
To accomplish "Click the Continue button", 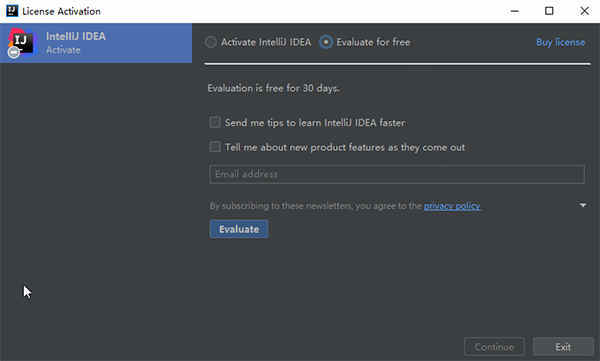I will [494, 347].
